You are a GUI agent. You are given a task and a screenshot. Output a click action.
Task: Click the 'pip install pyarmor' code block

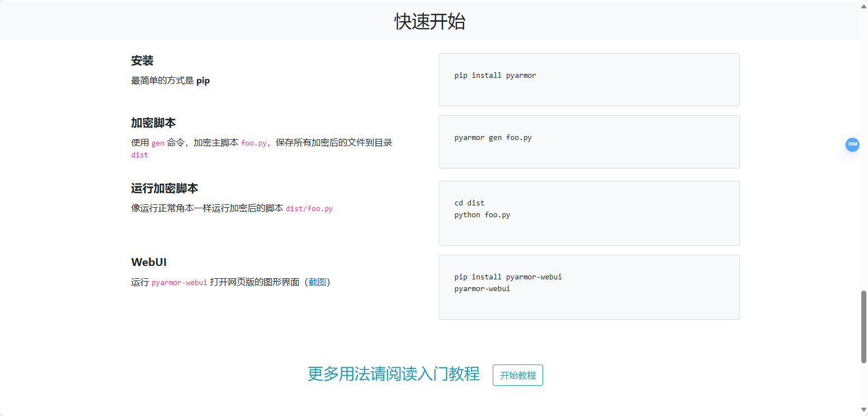[588, 80]
